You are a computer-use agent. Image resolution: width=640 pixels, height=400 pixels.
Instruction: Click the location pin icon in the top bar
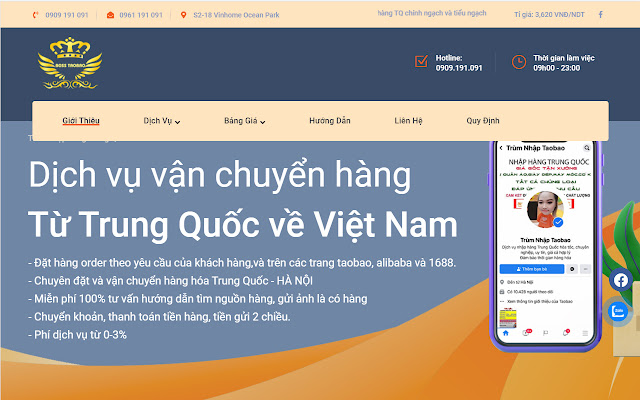click(184, 15)
